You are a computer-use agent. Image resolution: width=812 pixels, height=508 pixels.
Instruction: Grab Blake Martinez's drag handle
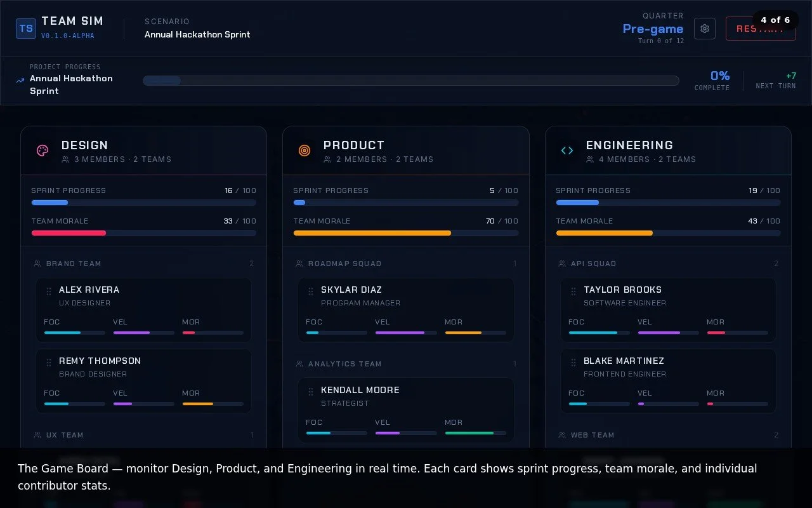(573, 363)
